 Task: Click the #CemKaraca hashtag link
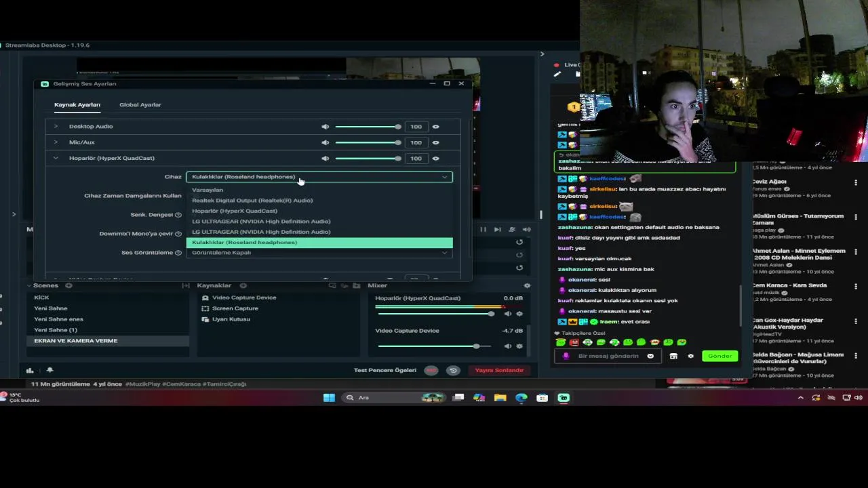181,384
